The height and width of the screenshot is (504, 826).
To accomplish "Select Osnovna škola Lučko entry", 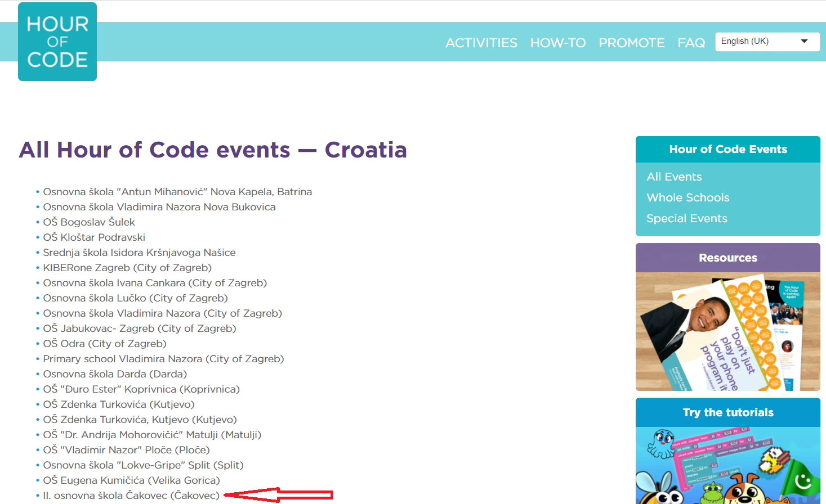I will (x=135, y=298).
